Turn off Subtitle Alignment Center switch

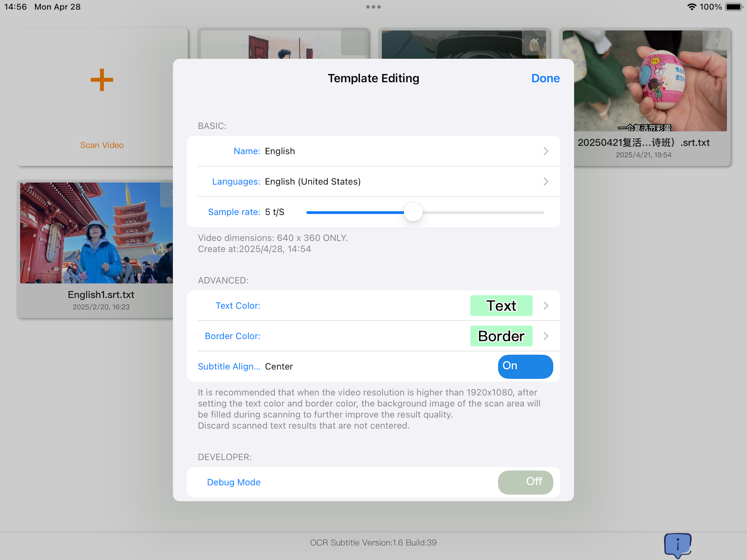tap(525, 366)
